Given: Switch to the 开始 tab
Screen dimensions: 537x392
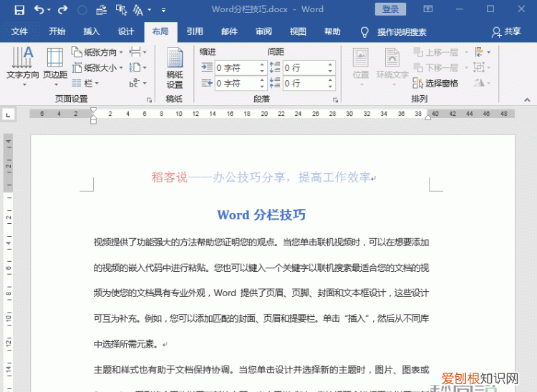Looking at the screenshot, I should (57, 31).
